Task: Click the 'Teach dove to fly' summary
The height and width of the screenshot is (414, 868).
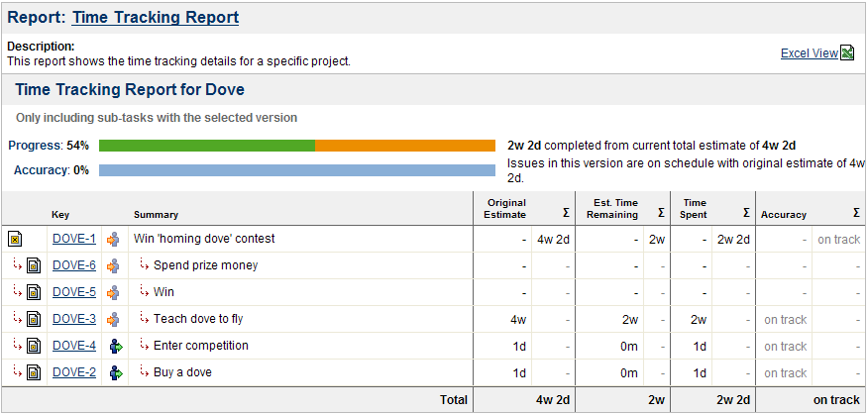Action: (x=198, y=319)
